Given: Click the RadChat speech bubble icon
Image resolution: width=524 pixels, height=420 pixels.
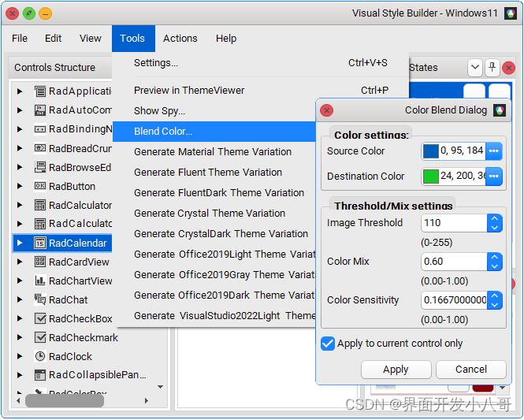Looking at the screenshot, I should tap(40, 299).
